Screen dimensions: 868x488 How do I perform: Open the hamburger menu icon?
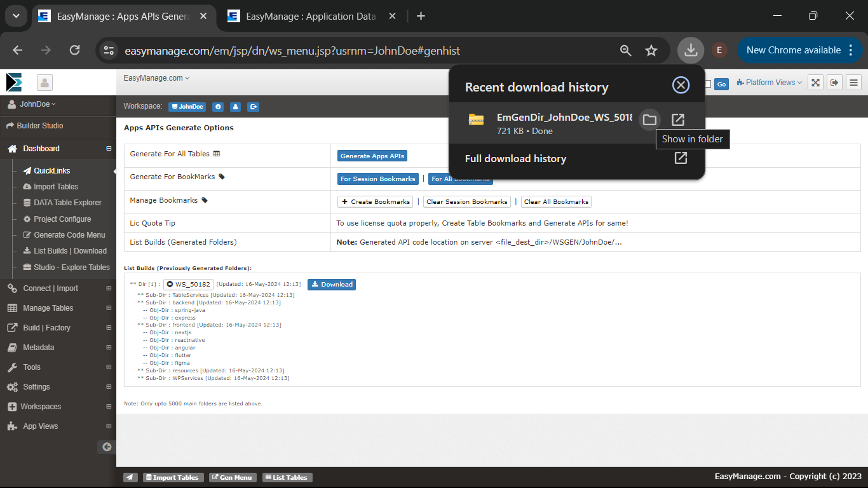[x=853, y=83]
